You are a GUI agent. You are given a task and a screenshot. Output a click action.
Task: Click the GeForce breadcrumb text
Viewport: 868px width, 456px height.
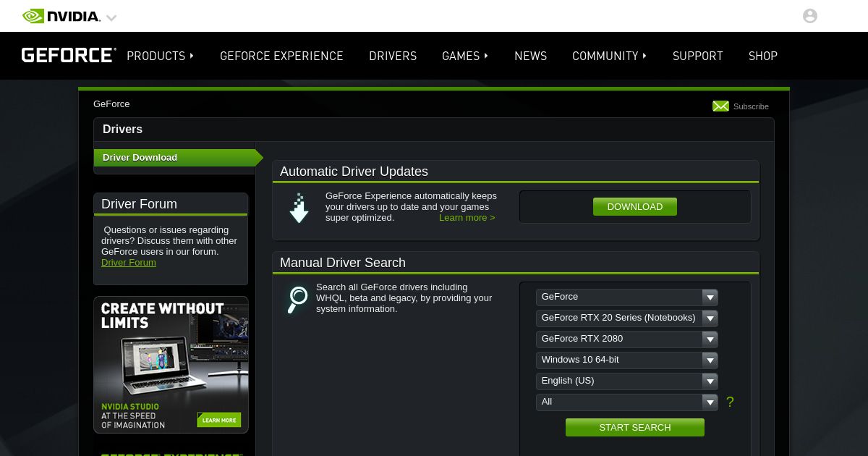[111, 104]
